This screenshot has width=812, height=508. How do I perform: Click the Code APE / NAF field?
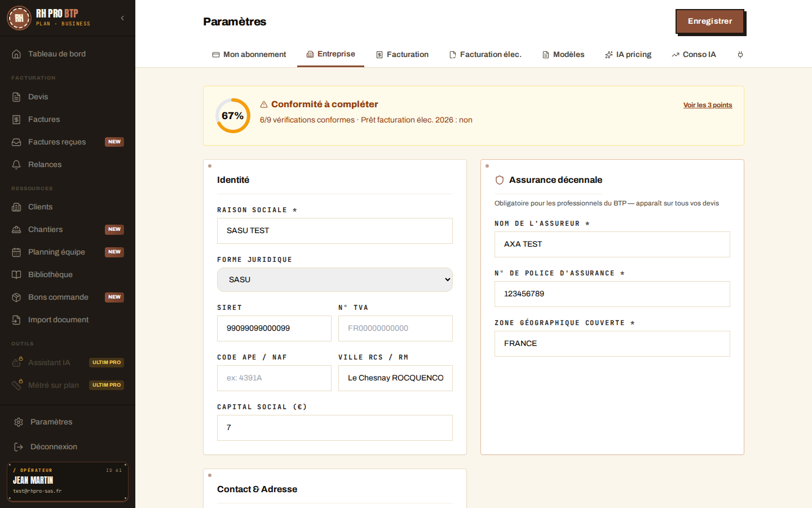pos(274,378)
